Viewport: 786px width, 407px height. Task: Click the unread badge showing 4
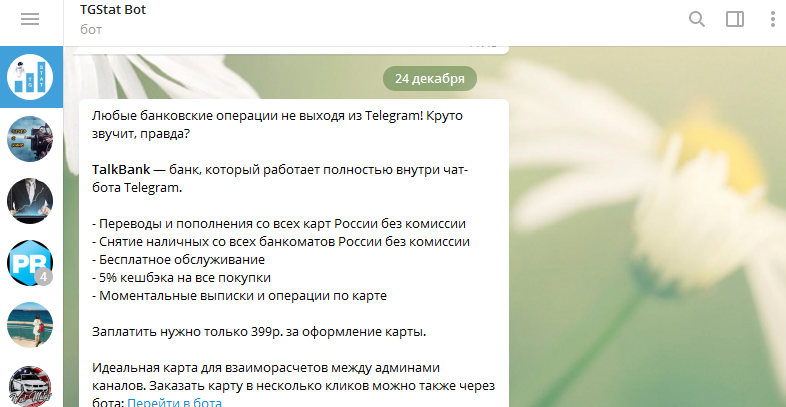tap(44, 277)
